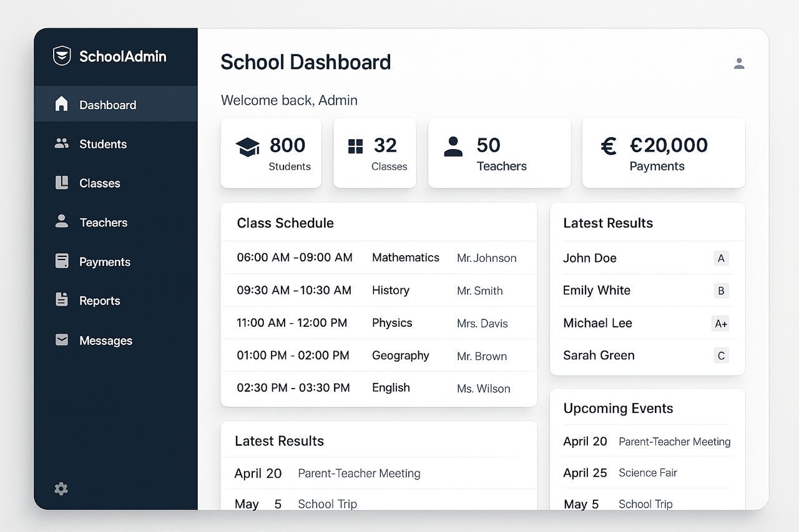
Task: Click the 800 Students stat value
Action: [x=287, y=145]
